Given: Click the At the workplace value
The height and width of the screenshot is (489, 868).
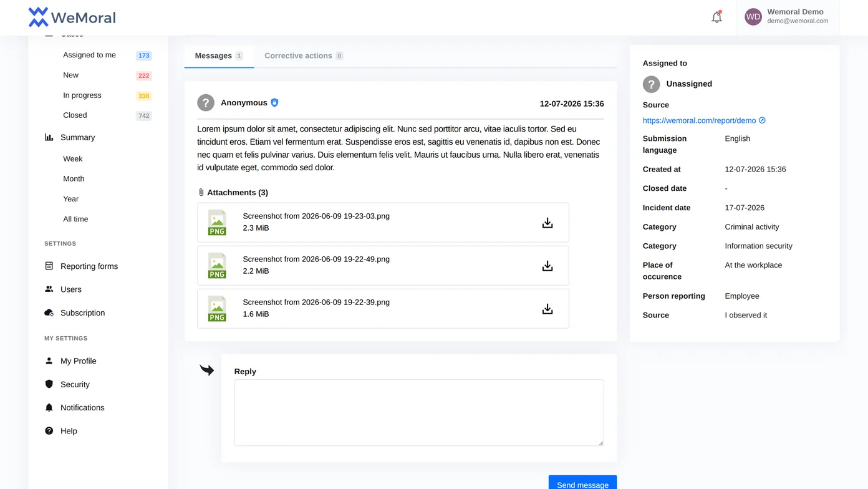Looking at the screenshot, I should click(x=753, y=265).
